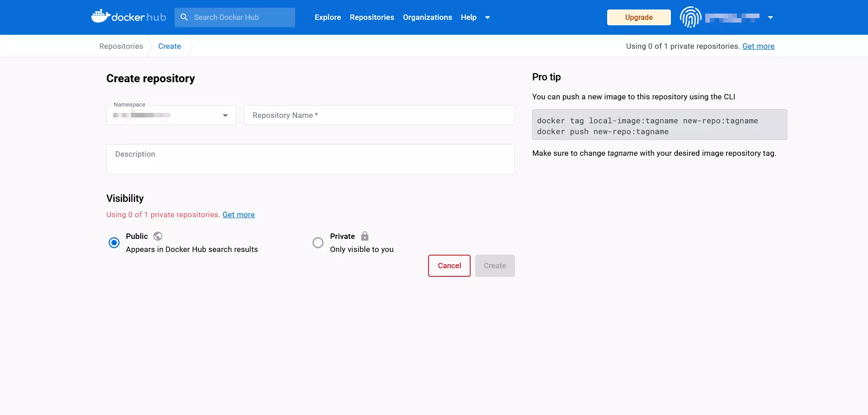Open the Namespace dropdown

click(x=225, y=116)
